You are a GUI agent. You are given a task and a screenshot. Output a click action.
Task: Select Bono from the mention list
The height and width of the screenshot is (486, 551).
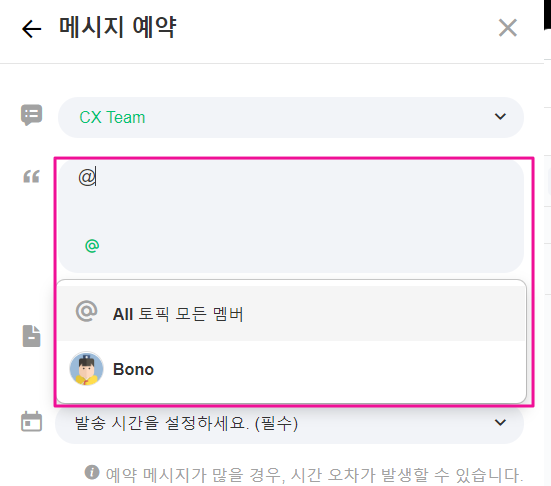coord(291,369)
